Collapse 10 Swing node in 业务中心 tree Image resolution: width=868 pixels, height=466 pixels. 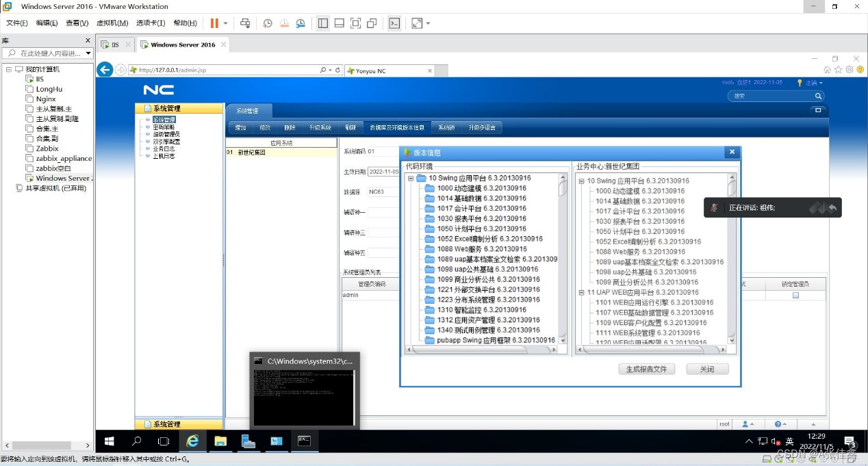(581, 181)
